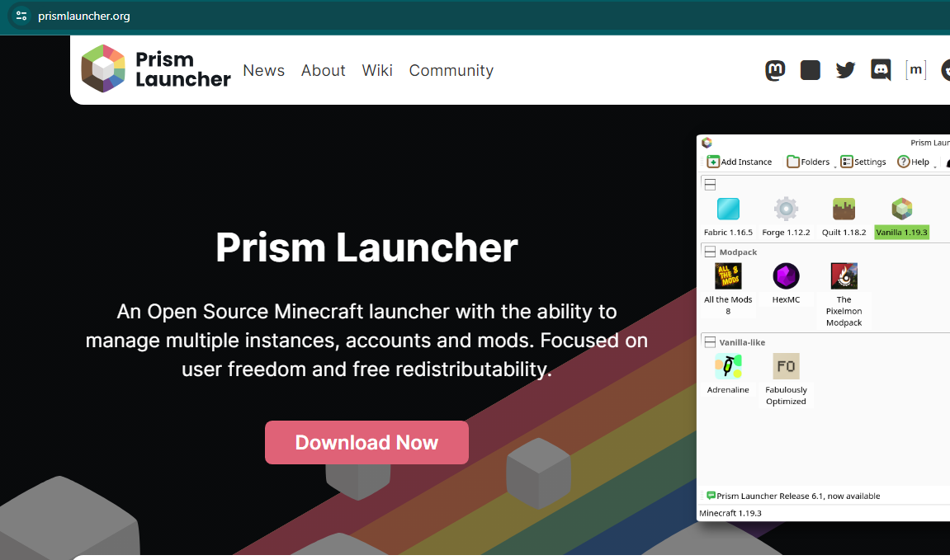Open the News menu item
Image resolution: width=950 pixels, height=560 pixels.
point(263,70)
